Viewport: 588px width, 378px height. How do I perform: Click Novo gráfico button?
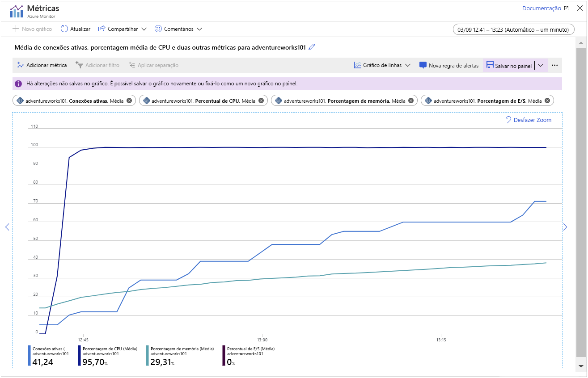[x=32, y=29]
